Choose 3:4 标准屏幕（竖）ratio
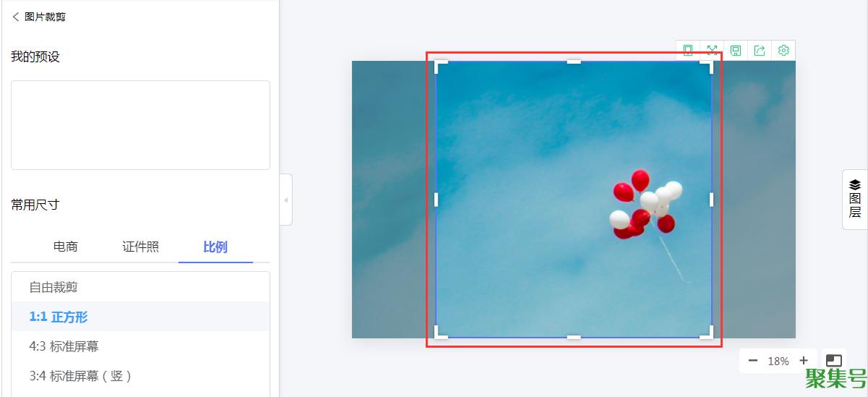This screenshot has height=397, width=868. click(x=140, y=376)
